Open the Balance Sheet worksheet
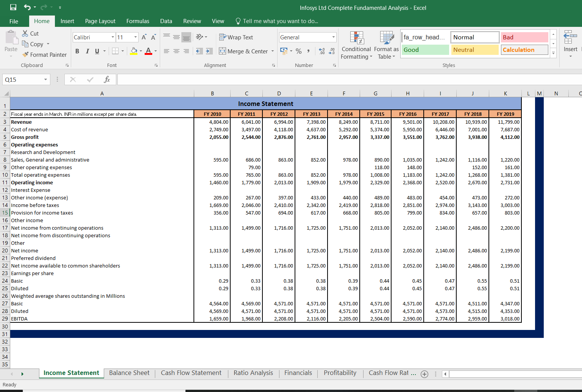 click(x=129, y=373)
